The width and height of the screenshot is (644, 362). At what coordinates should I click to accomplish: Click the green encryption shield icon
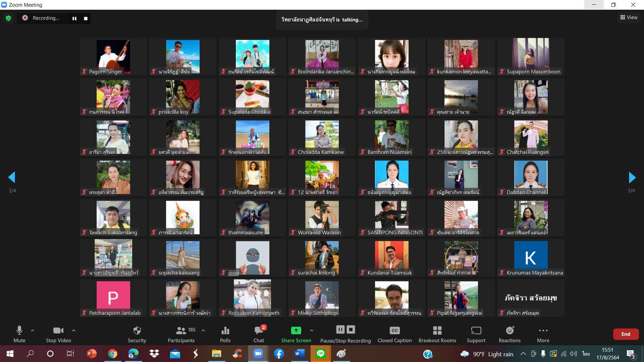pyautogui.click(x=8, y=18)
